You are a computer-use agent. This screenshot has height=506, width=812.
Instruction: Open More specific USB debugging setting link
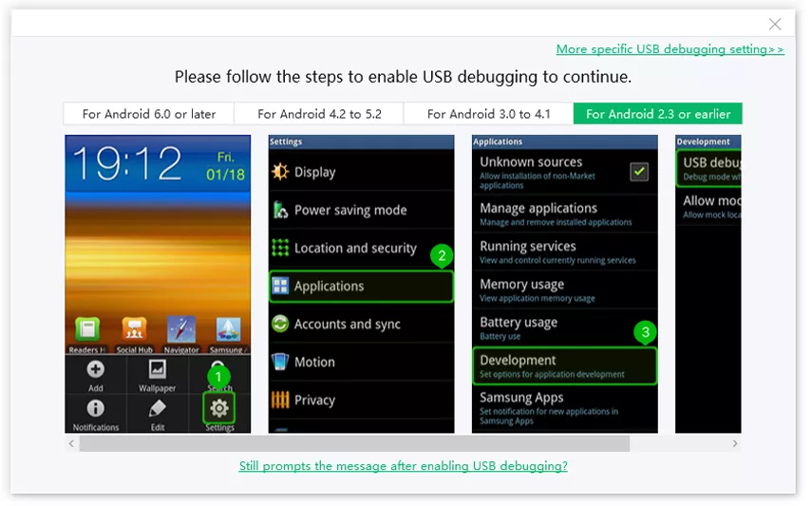pos(670,49)
